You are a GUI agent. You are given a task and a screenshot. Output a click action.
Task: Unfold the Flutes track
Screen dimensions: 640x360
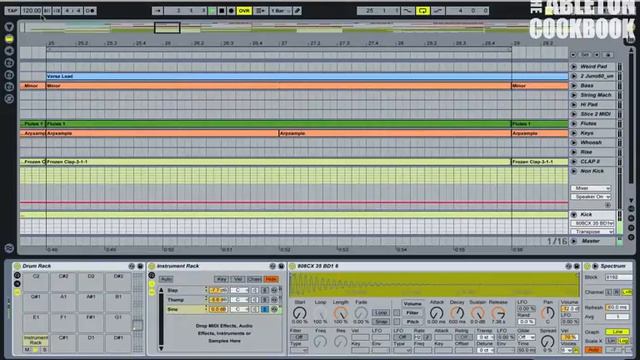573,124
